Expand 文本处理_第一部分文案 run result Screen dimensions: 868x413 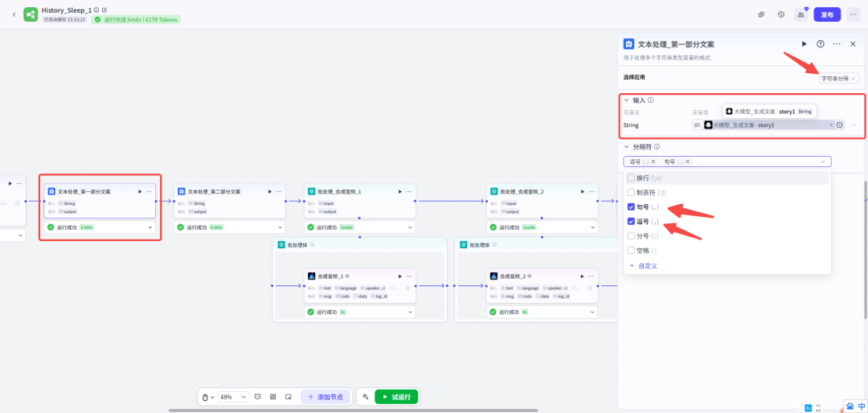coord(149,227)
